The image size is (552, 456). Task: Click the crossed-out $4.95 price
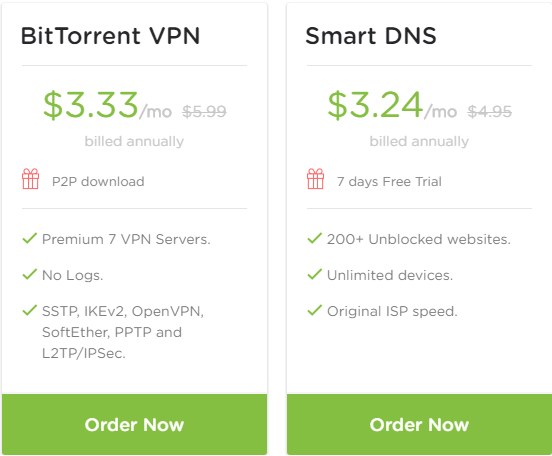pos(489,112)
